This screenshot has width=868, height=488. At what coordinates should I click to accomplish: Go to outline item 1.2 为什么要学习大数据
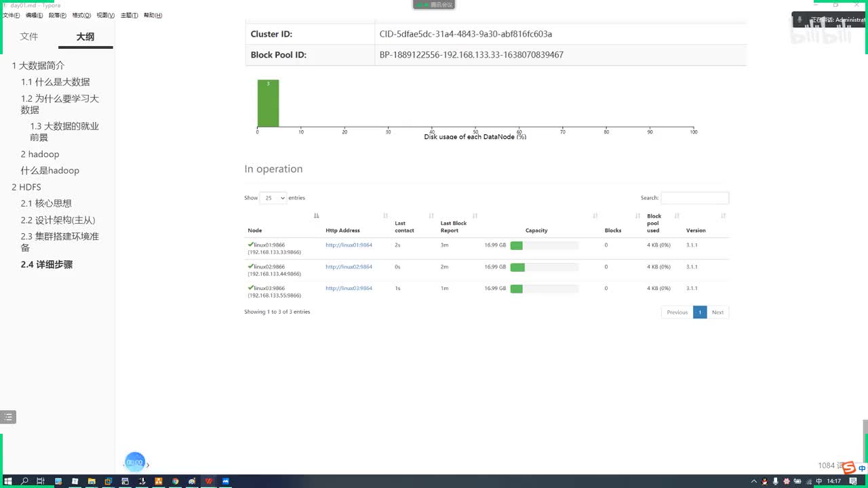click(60, 104)
